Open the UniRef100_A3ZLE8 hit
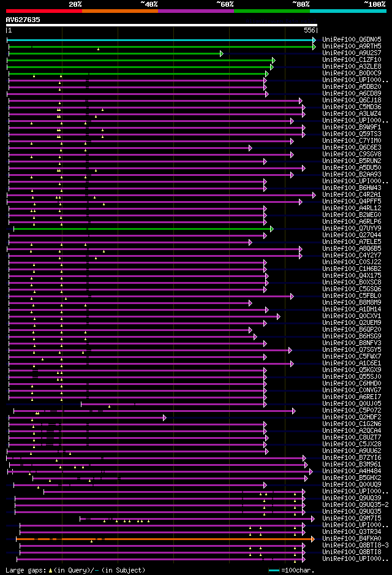The width and height of the screenshot is (392, 575). 352,66
